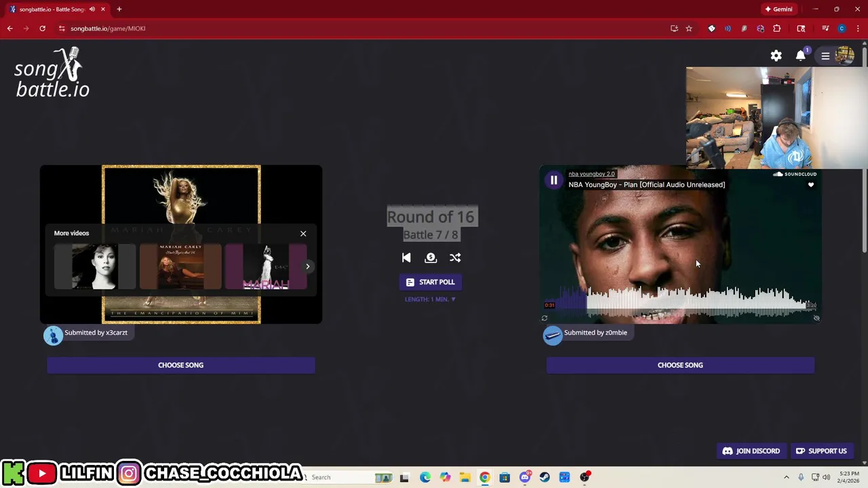Image resolution: width=868 pixels, height=488 pixels.
Task: View site information icon in address bar
Action: pos(62,28)
